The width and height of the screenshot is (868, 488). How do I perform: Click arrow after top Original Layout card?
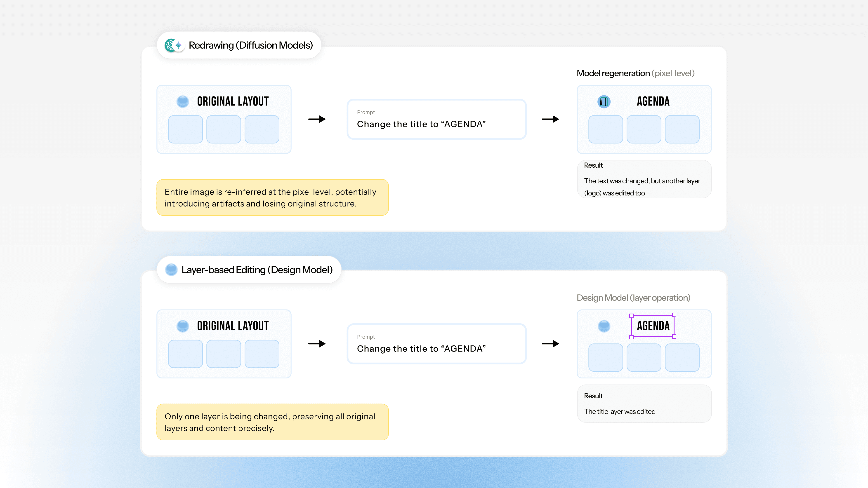(317, 119)
